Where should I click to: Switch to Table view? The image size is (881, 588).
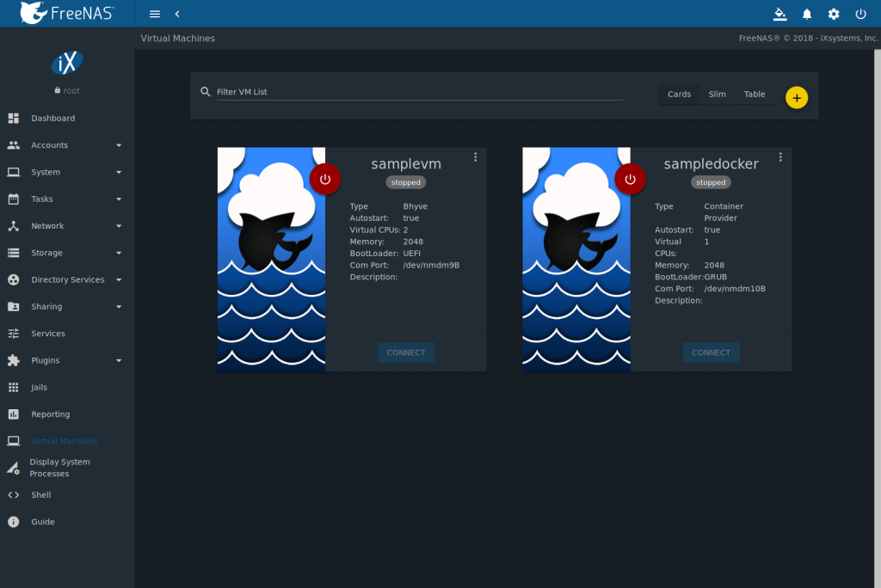pos(755,95)
